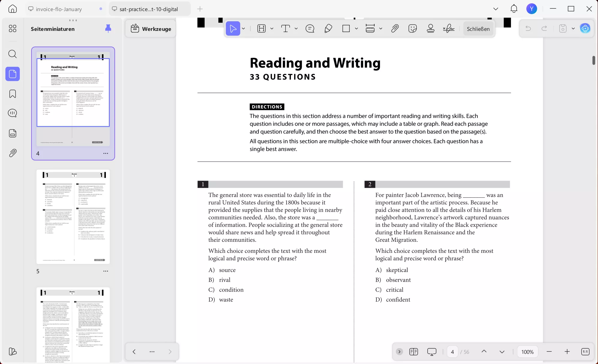Choose the signature tool icon
Viewport: 598px width, 364px height.
449,29
